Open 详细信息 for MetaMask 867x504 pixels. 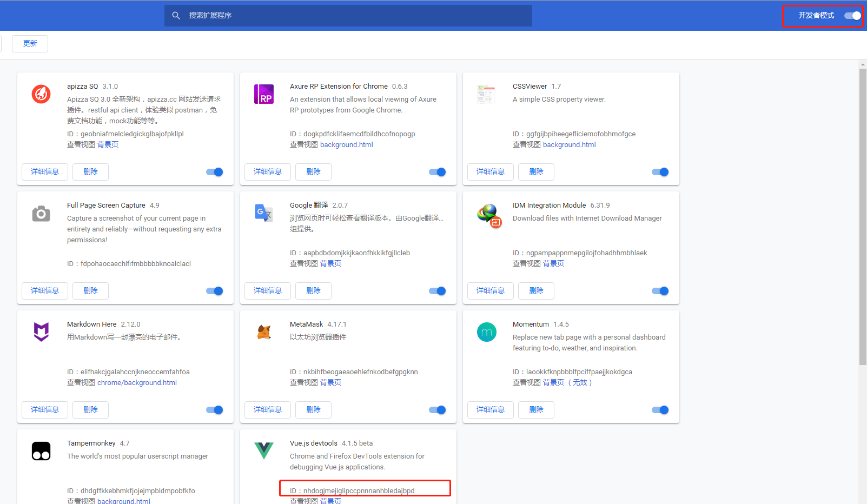coord(268,410)
